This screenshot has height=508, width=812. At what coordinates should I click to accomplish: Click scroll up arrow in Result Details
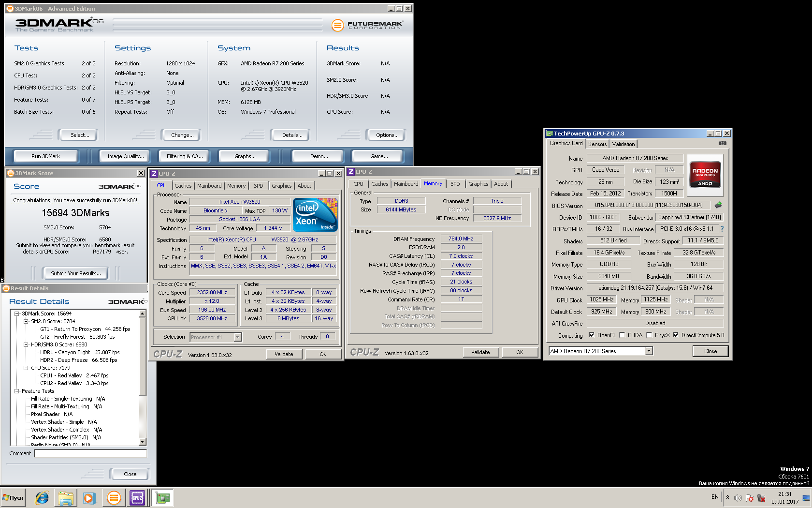pyautogui.click(x=143, y=314)
